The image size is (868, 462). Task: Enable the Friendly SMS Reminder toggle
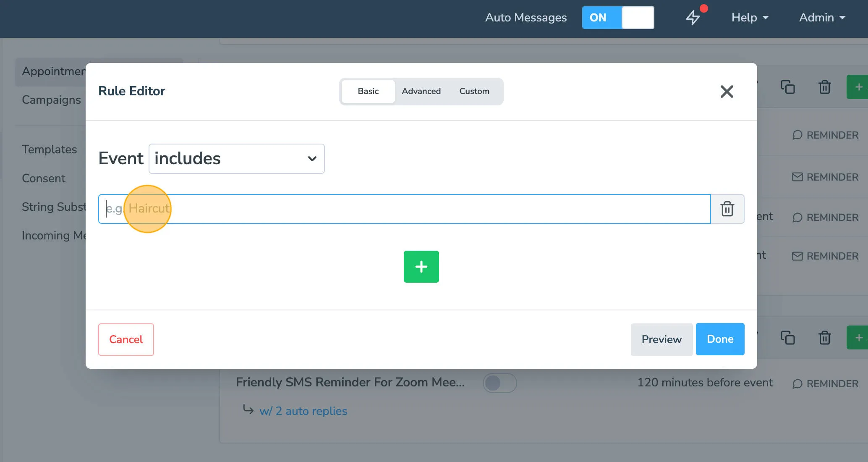click(x=499, y=383)
